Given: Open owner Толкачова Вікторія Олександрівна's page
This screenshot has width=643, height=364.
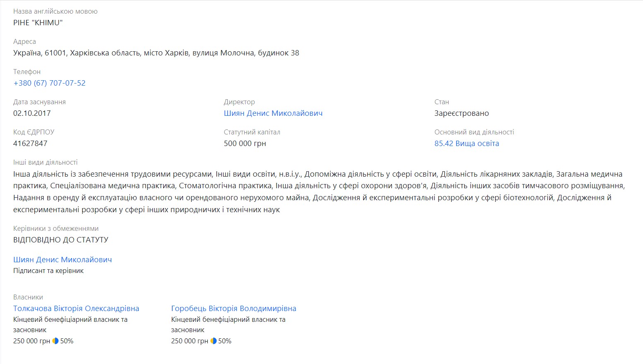Looking at the screenshot, I should tap(76, 308).
